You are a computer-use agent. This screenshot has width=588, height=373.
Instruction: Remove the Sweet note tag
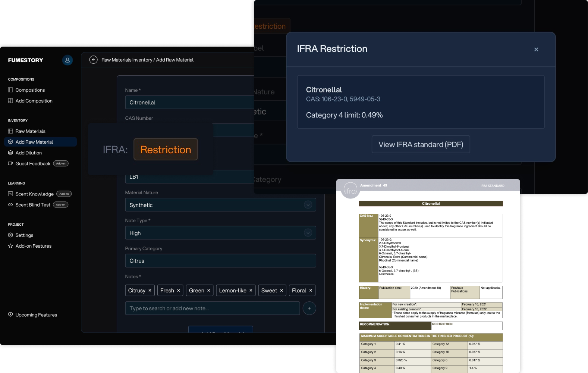(282, 291)
